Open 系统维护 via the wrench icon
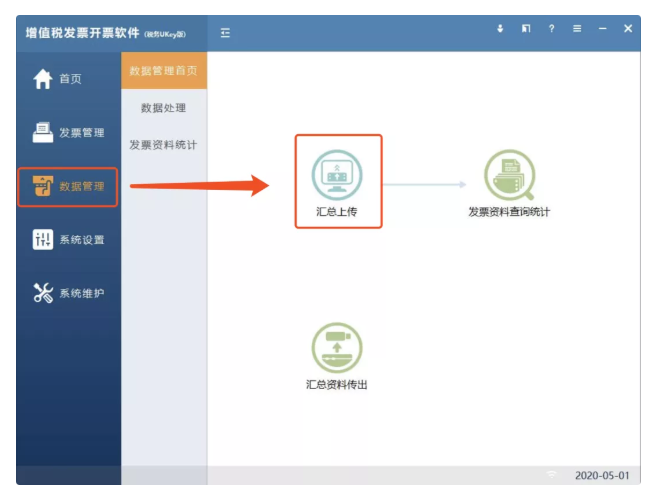Screen dimensions: 650x491 point(42,293)
